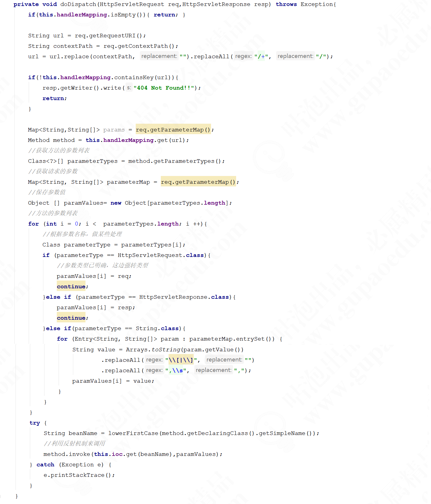Viewport: 431px width, 504px height.
Task: Click comment '//参数类型已明确，这边强转类型'
Action: (103, 266)
